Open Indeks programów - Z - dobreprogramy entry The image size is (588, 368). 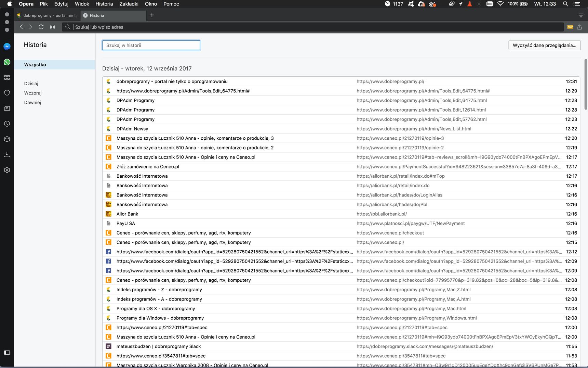(341, 290)
